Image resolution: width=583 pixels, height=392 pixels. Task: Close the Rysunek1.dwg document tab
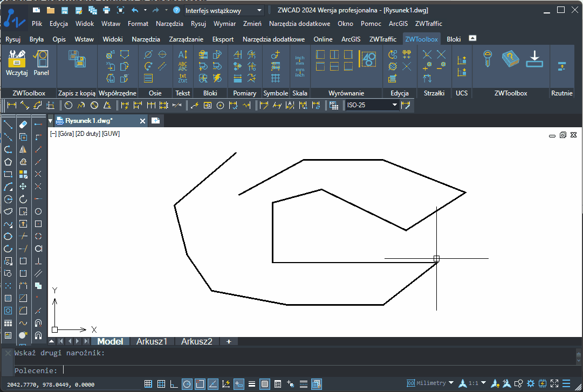(x=142, y=121)
